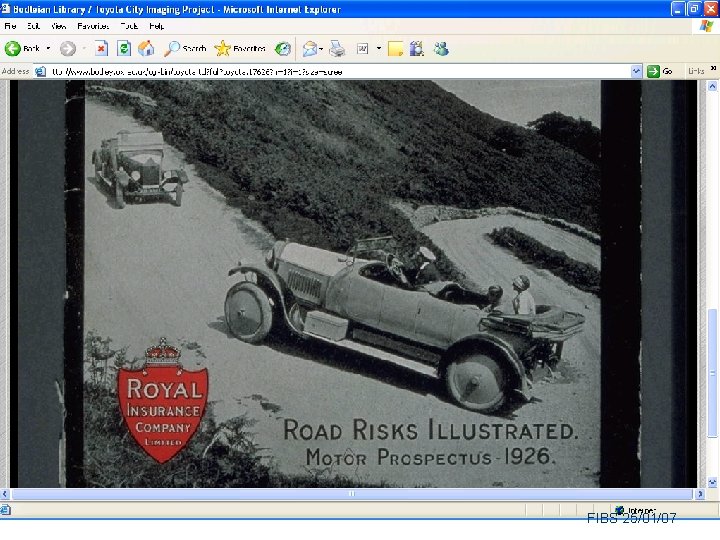Print the page with the printer icon
The height and width of the screenshot is (540, 720).
[337, 49]
